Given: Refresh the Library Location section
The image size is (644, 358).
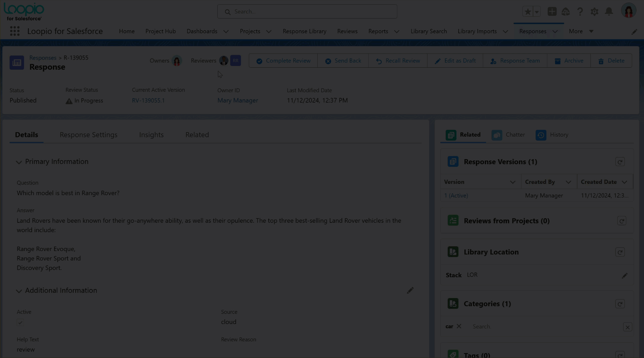Looking at the screenshot, I should [x=620, y=252].
